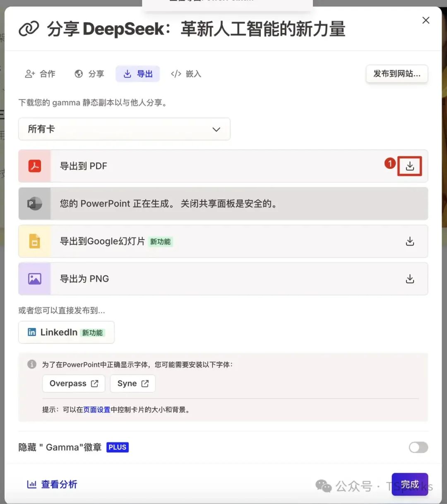Image resolution: width=447 pixels, height=504 pixels.
Task: Publish to LinkedIn button
Action: pos(66,332)
